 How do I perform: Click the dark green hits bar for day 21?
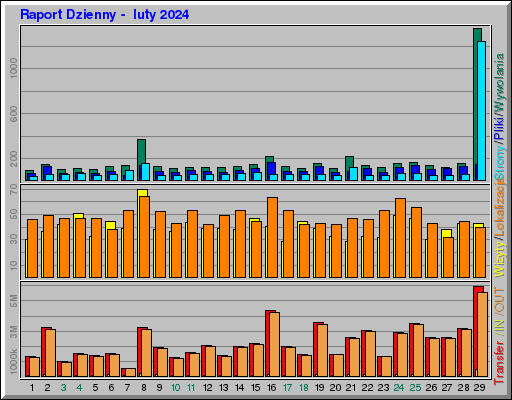(x=349, y=162)
